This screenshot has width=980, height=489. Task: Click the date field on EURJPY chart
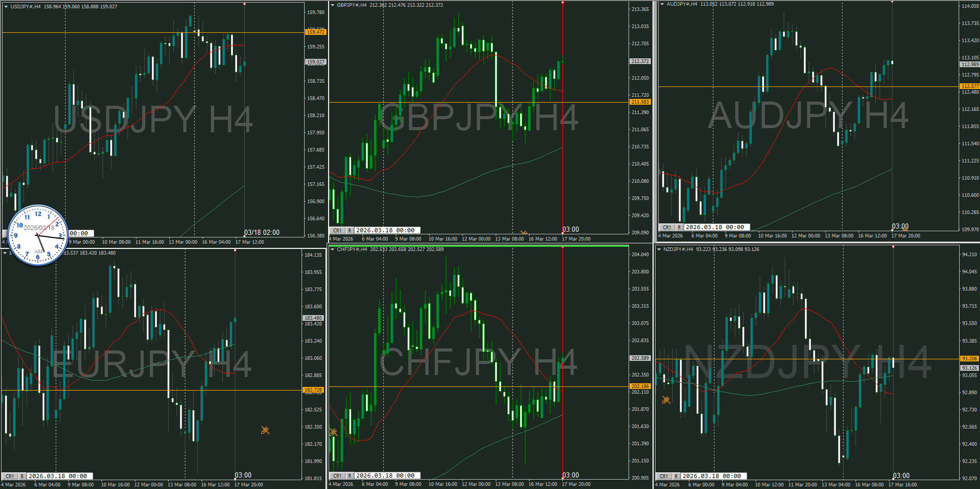point(60,476)
